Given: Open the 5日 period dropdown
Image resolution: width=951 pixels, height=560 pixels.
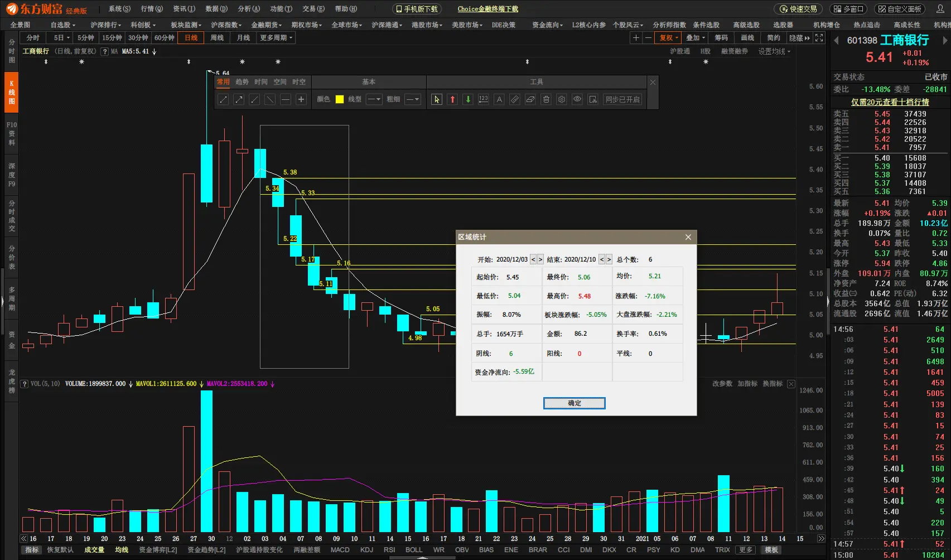Looking at the screenshot, I should 61,38.
